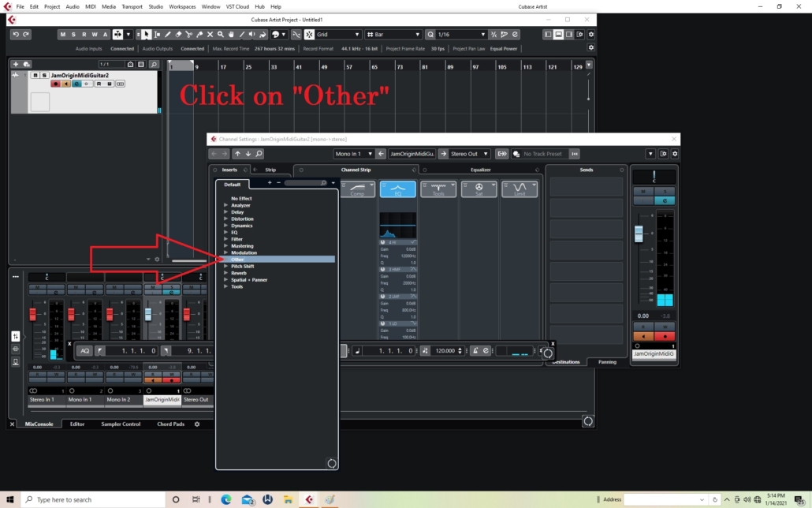Expand the Other plugin category
The width and height of the screenshot is (812, 508).
(x=225, y=260)
